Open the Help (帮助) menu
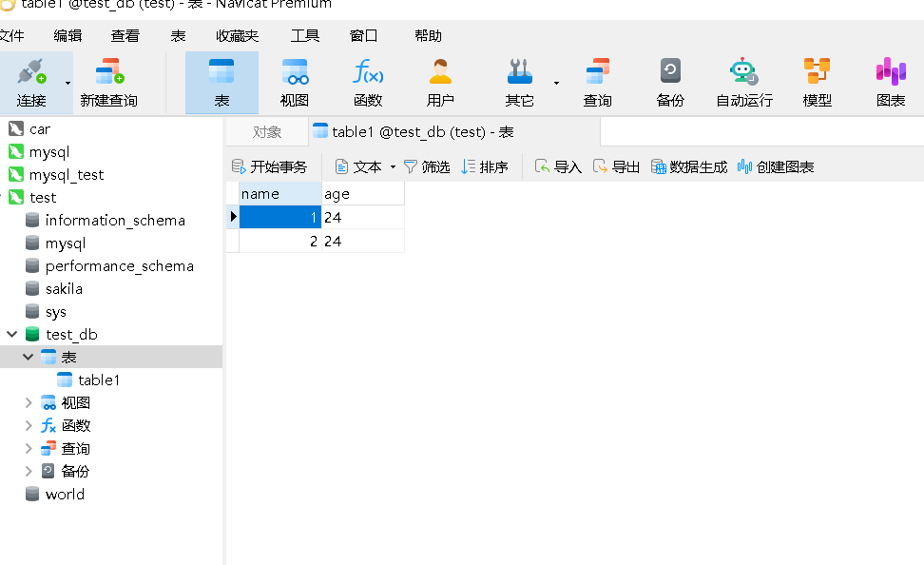 click(428, 36)
